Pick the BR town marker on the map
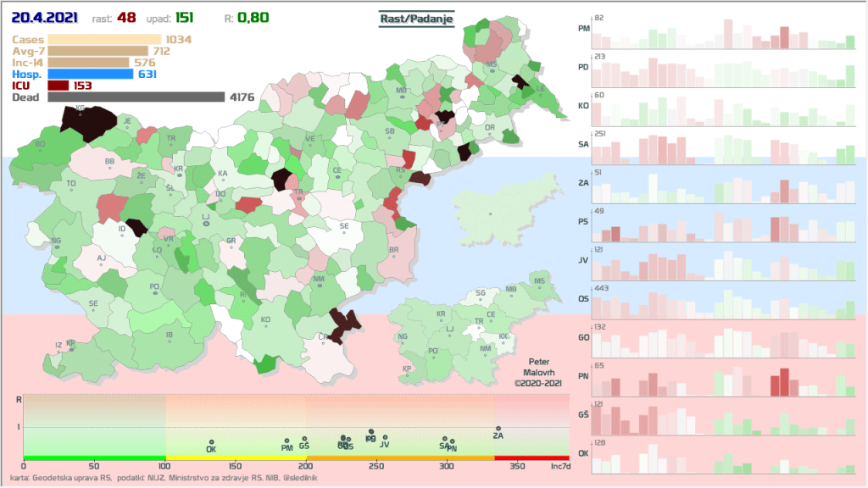The width and height of the screenshot is (868, 488). point(393,256)
